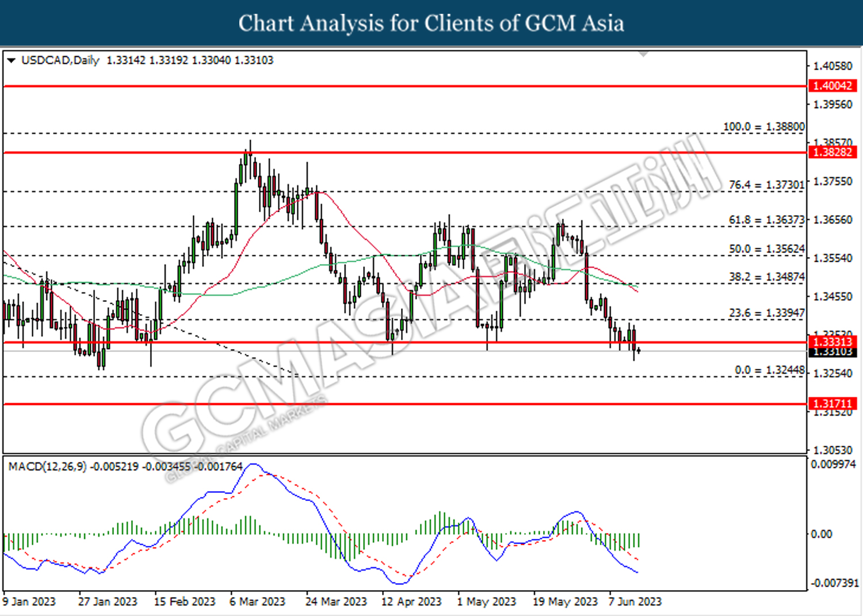Select the USDCAD,Daily symbol label
The width and height of the screenshot is (863, 616).
click(x=60, y=60)
